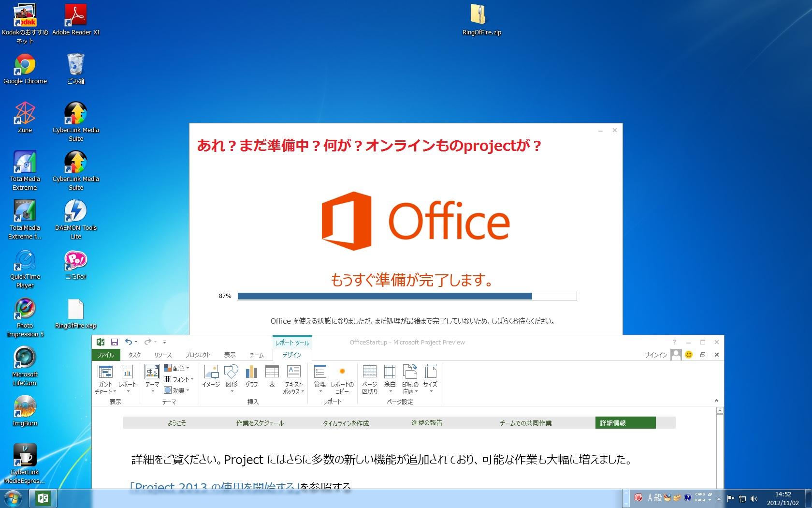Insert an イメージ into the report
This screenshot has height=508, width=812.
[x=211, y=377]
